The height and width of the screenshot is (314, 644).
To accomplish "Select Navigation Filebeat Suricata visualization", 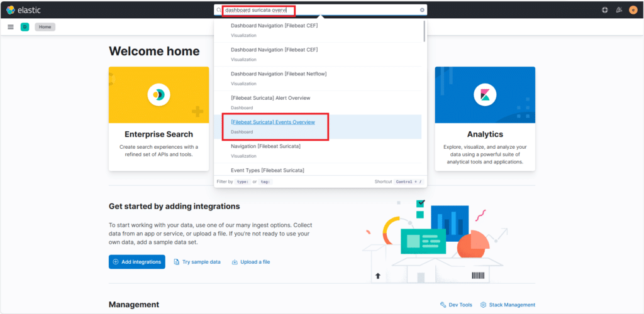I will click(x=265, y=146).
